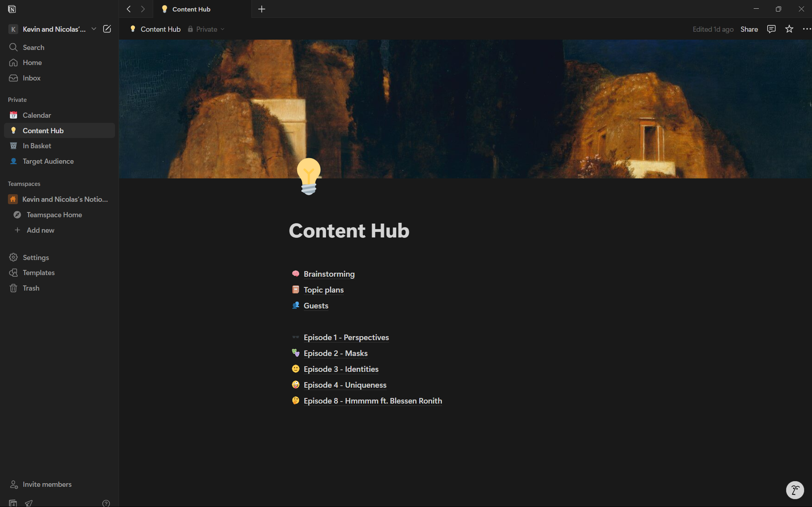Open help question mark icon

click(106, 503)
